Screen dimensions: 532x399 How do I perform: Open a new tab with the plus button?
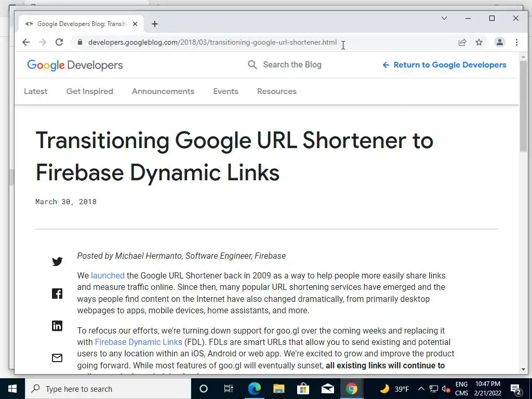(155, 24)
